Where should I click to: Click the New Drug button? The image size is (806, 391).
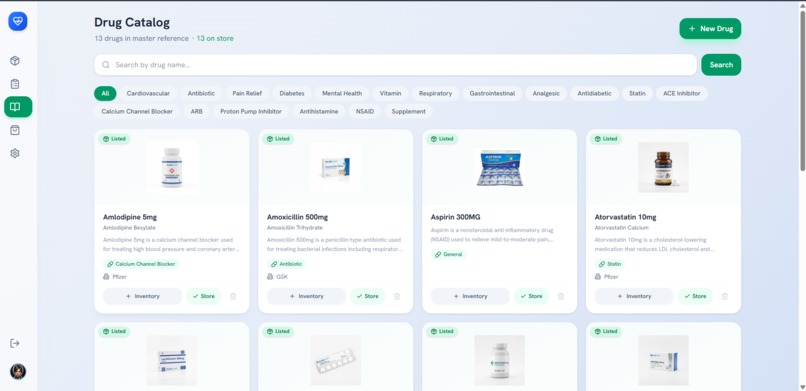710,29
